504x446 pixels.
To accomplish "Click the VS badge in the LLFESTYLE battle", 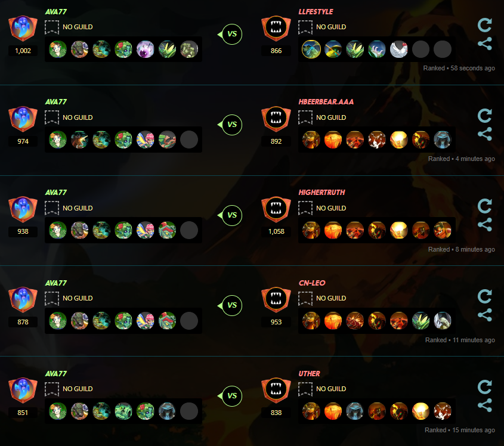I will (x=232, y=34).
